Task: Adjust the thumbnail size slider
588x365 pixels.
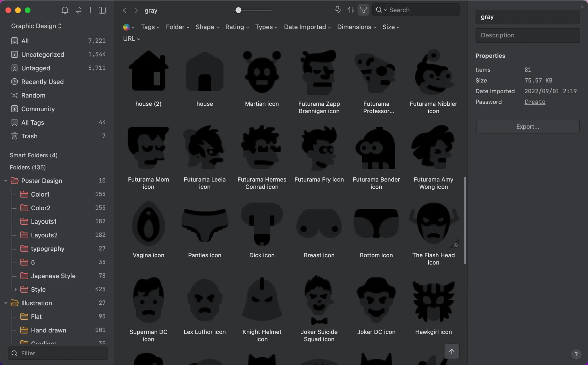Action: pos(238,10)
